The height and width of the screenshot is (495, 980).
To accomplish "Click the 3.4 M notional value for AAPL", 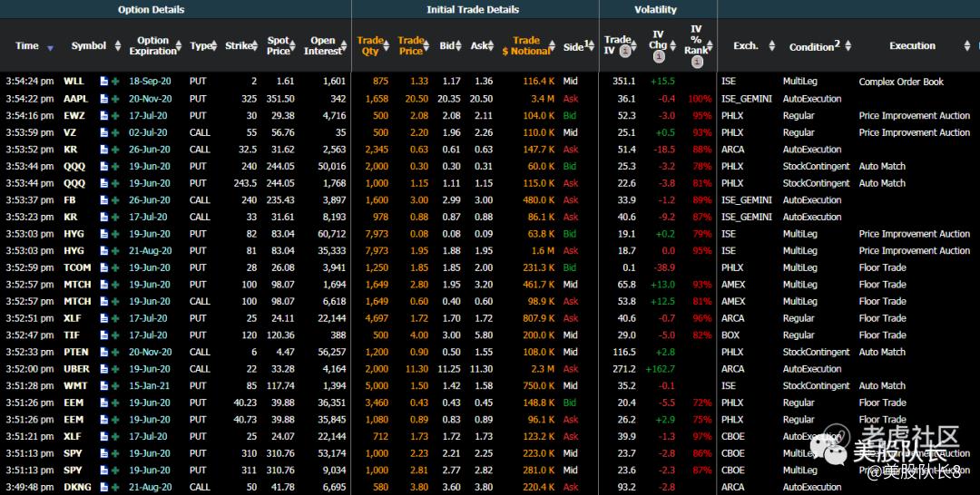I will pyautogui.click(x=542, y=99).
